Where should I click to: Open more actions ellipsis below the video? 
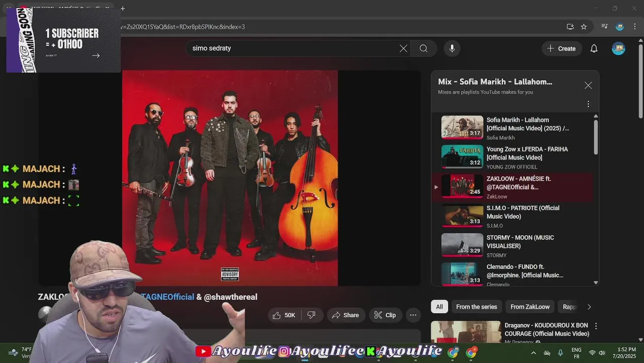[413, 315]
